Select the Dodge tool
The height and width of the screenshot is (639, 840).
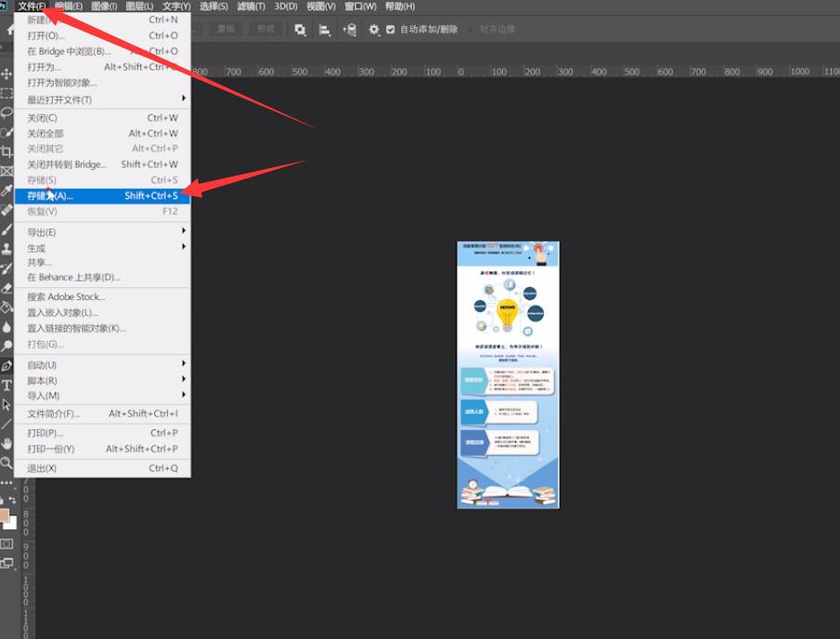tap(6, 346)
